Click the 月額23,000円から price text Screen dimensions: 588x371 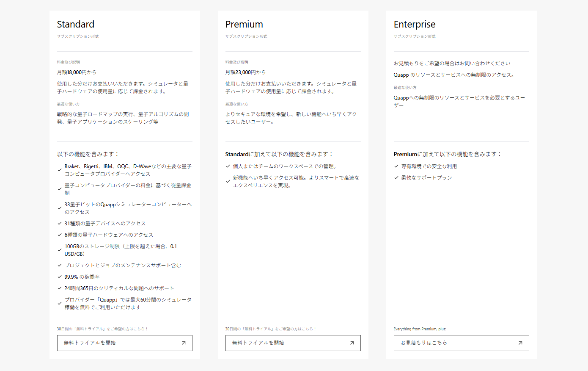click(245, 72)
